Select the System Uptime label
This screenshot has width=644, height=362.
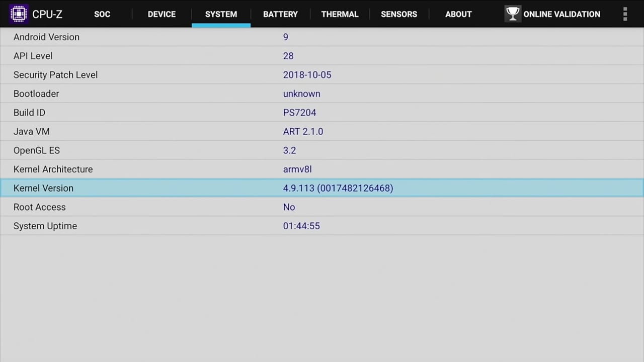45,226
